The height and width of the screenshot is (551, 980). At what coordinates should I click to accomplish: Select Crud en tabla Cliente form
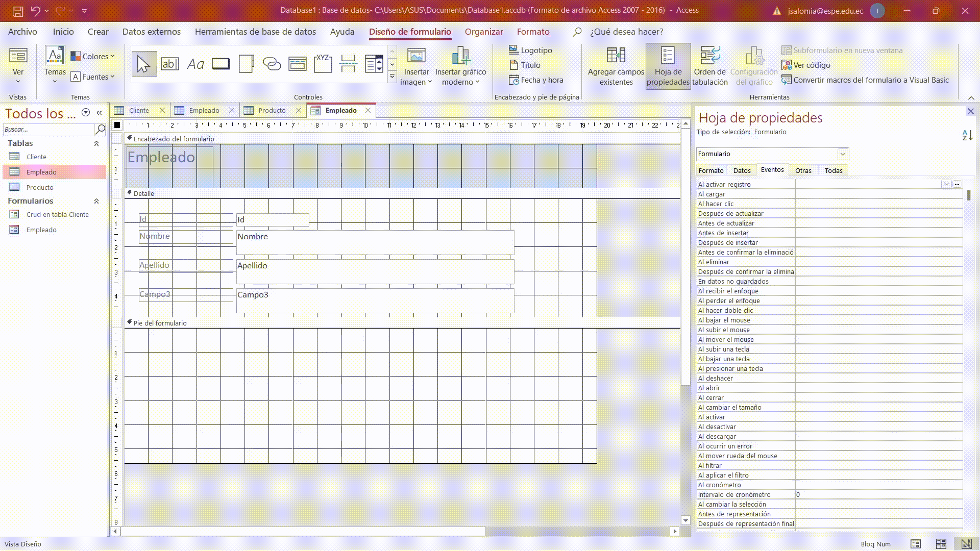pyautogui.click(x=57, y=214)
